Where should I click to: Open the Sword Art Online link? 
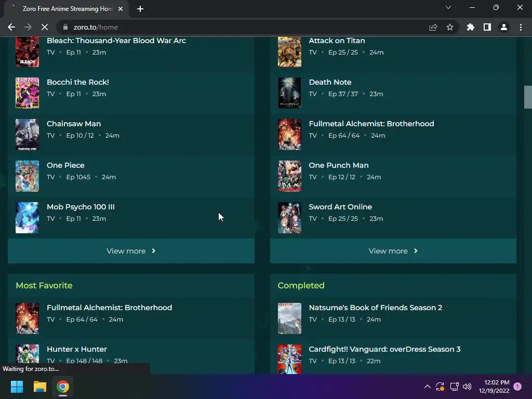click(340, 207)
